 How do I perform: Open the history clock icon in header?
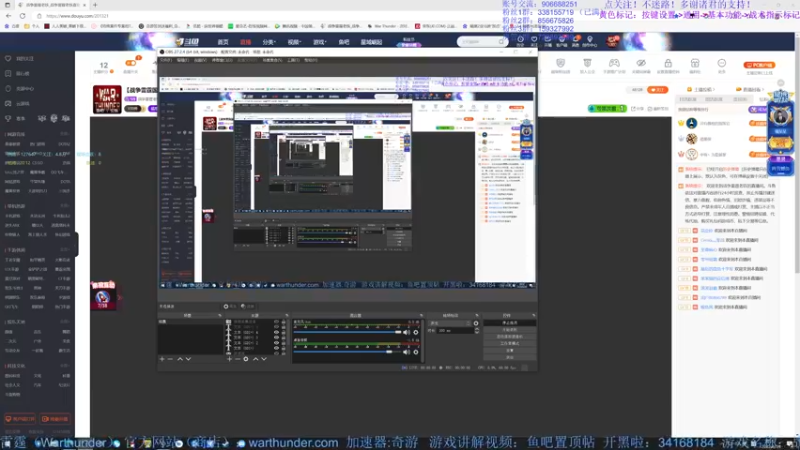tap(520, 39)
